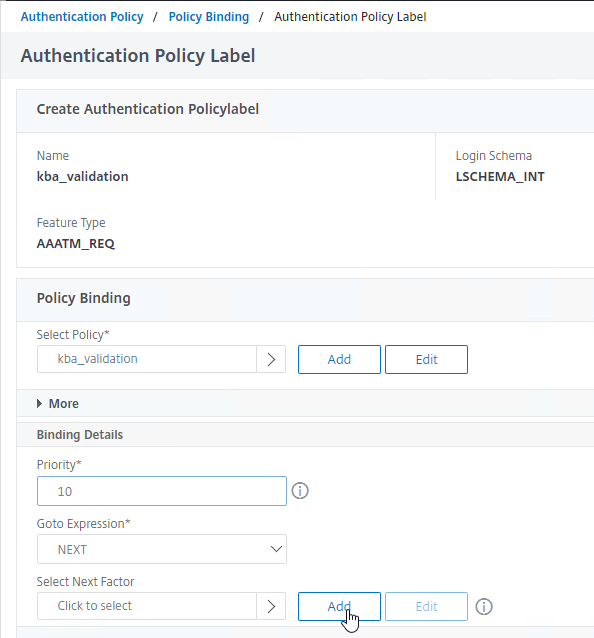Edit the selected kba_validation policy

coord(426,359)
